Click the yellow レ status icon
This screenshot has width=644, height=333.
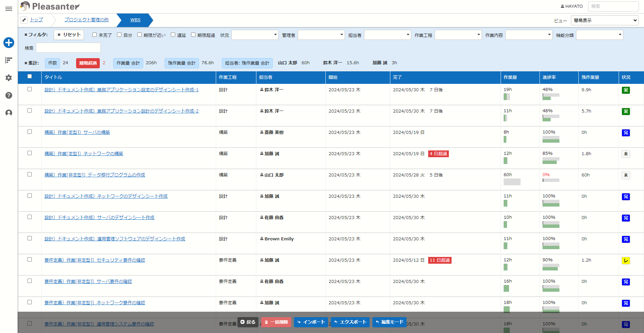coord(626,261)
